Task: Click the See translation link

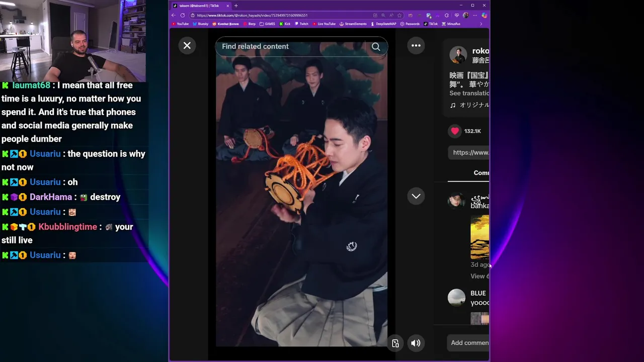Action: (469, 93)
